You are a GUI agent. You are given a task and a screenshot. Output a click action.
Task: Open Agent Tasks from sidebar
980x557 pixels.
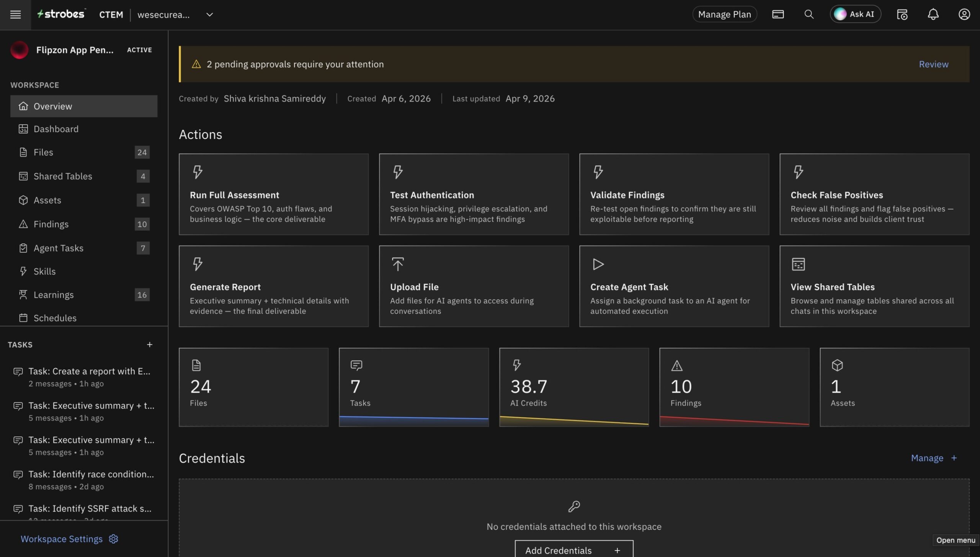(x=58, y=248)
